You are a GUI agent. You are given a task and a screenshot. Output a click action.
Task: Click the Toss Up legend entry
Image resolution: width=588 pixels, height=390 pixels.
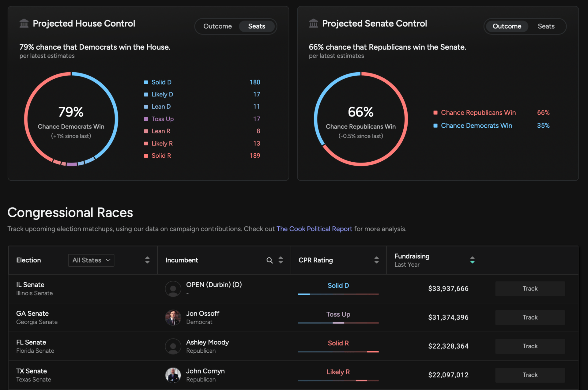point(162,119)
